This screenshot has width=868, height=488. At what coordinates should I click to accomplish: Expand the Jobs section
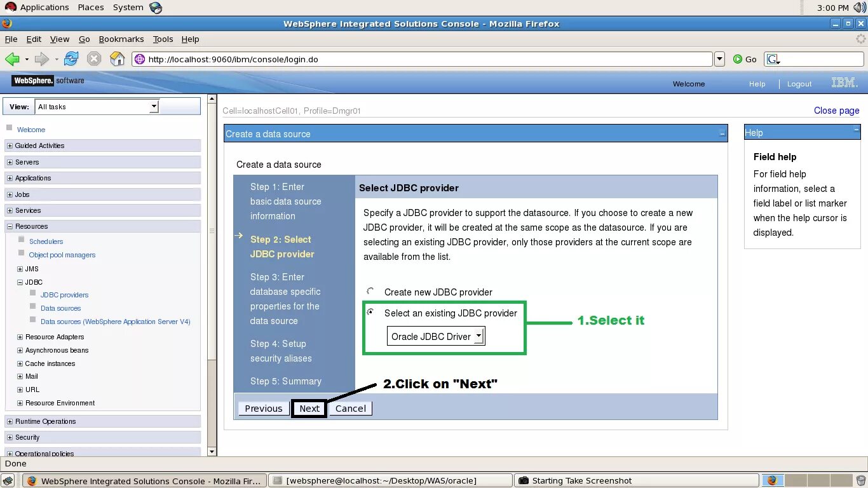10,194
